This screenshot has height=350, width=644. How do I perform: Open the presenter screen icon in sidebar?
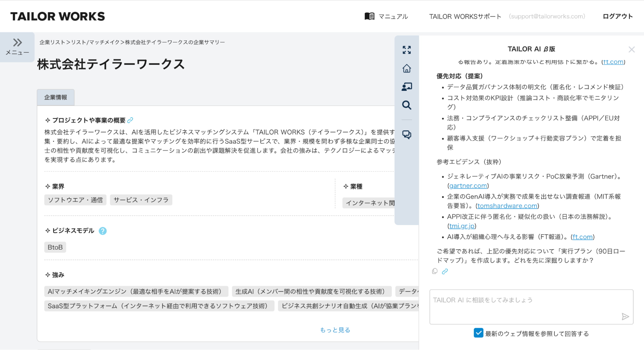point(407,87)
